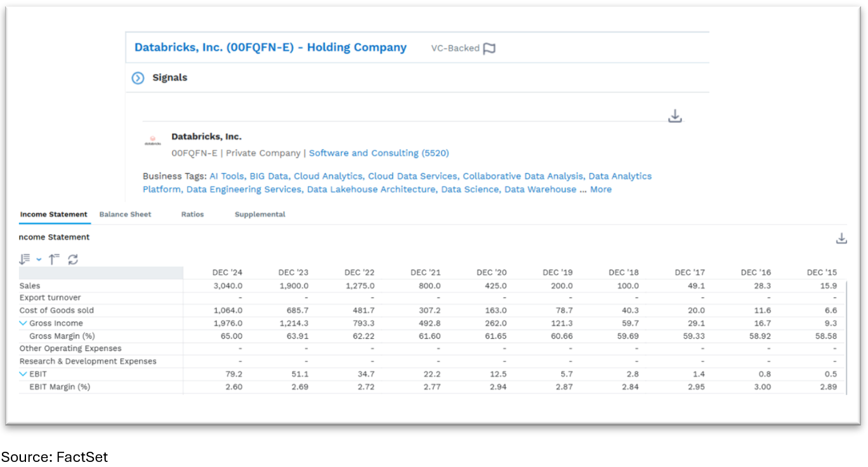Open the Ratios tab

[x=192, y=214]
